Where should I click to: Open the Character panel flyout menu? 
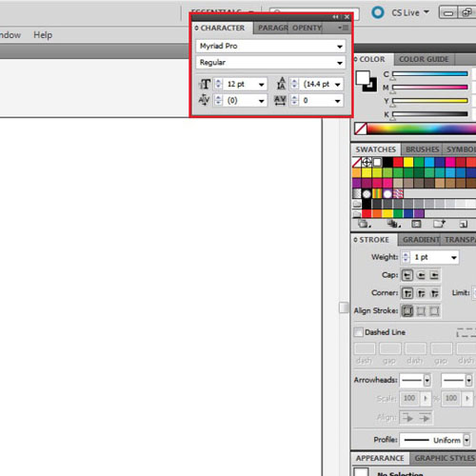click(x=344, y=28)
